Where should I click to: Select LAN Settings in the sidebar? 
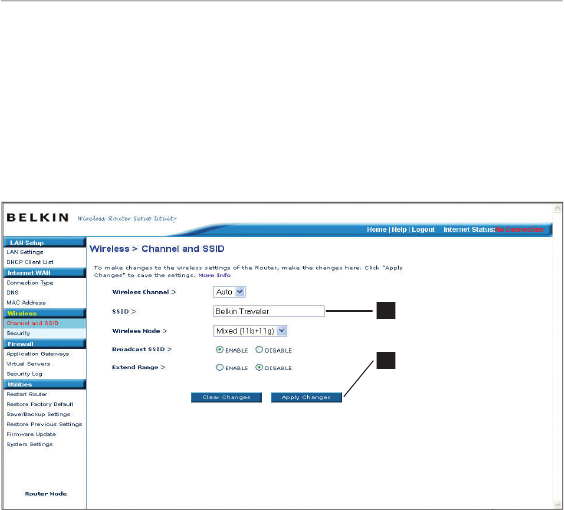click(x=25, y=252)
